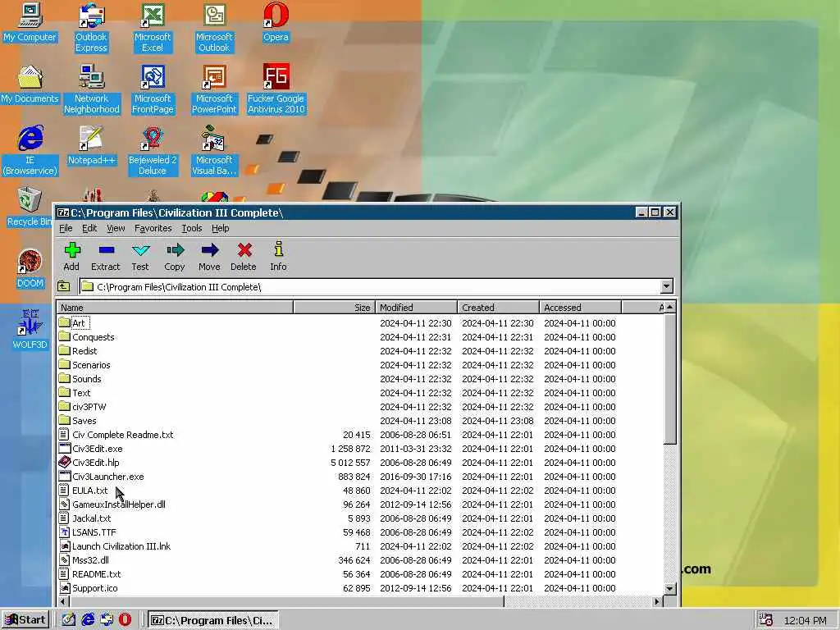Select GameuxInstallHelper.dll file
Screen dimensions: 840x630
coord(118,504)
